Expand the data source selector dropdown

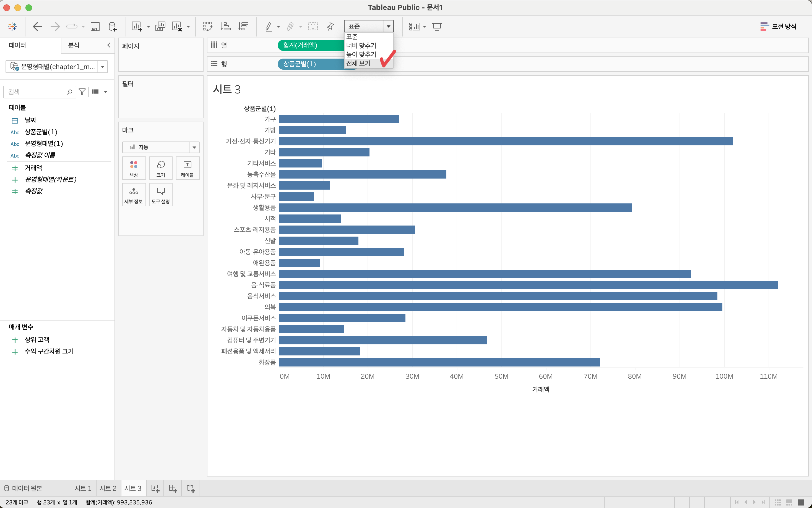(103, 67)
